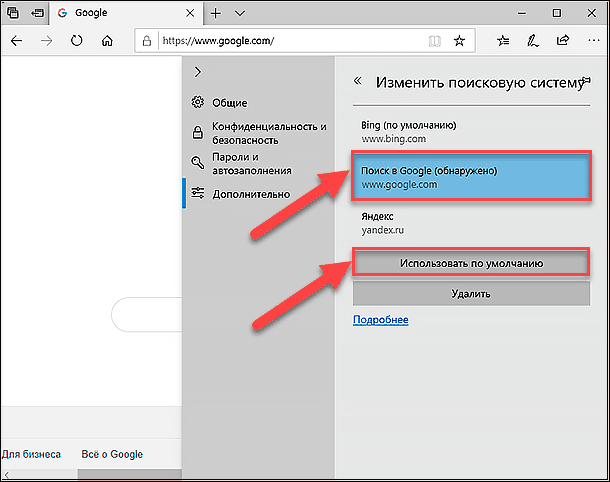Select the Дополнительно settings section
The image size is (610, 482).
pos(250,194)
